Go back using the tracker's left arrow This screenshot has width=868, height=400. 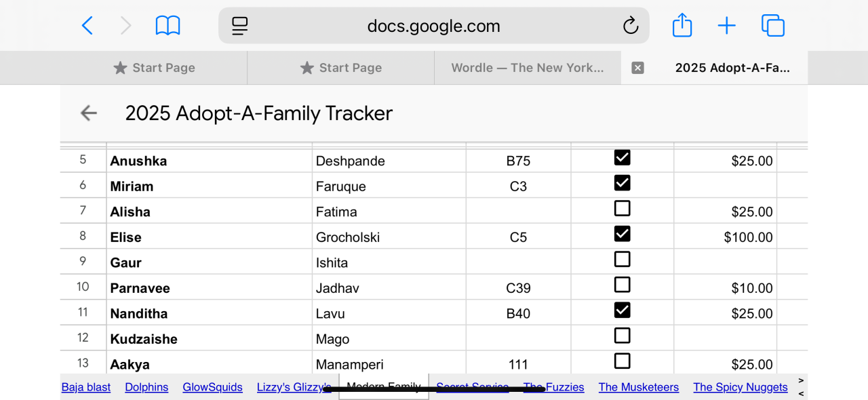click(89, 113)
